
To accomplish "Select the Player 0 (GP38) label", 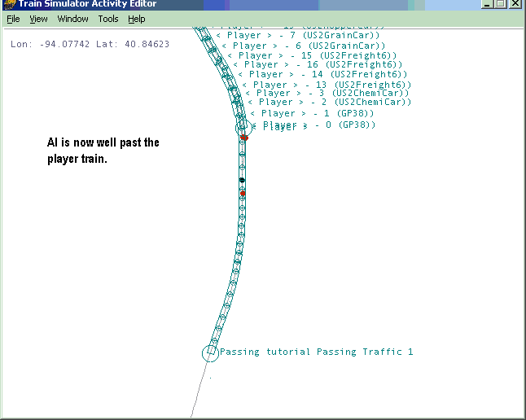I will click(x=313, y=125).
